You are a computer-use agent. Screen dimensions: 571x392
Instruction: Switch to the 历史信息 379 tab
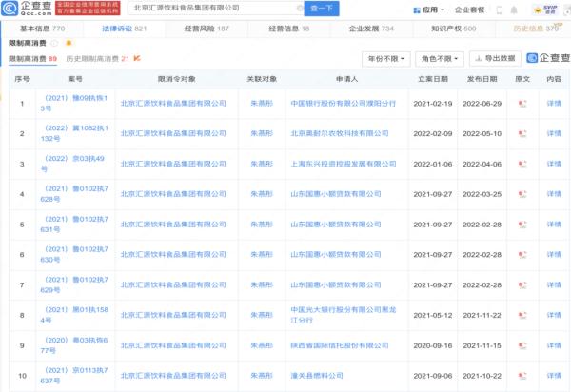click(536, 29)
